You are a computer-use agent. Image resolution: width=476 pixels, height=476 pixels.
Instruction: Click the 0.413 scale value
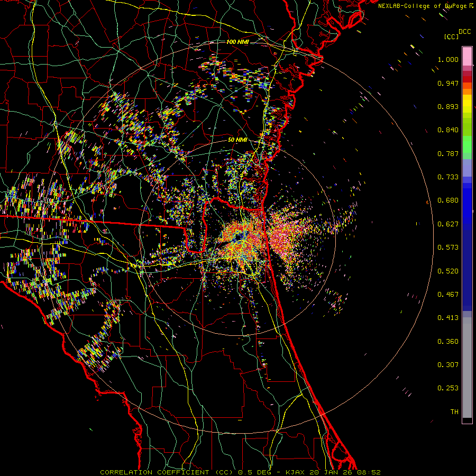(448, 318)
